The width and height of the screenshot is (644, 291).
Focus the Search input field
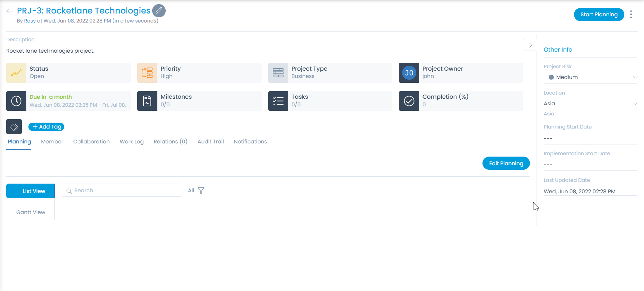pos(121,190)
